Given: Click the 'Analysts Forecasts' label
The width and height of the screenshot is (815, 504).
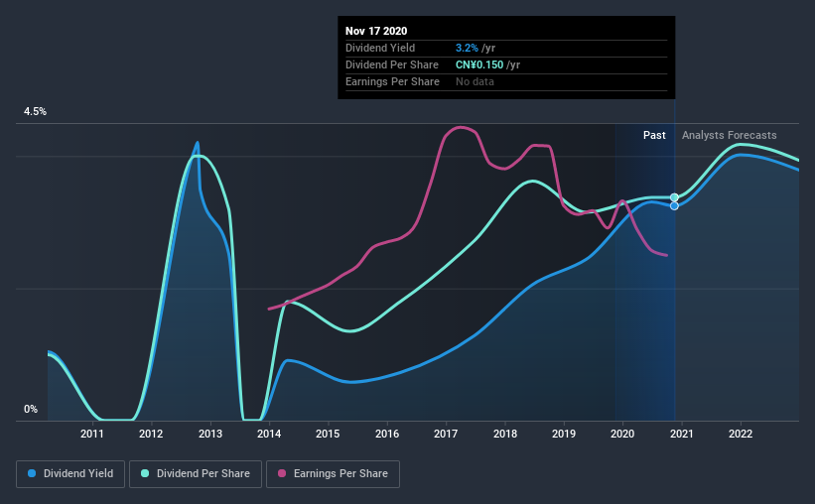Looking at the screenshot, I should pos(730,135).
